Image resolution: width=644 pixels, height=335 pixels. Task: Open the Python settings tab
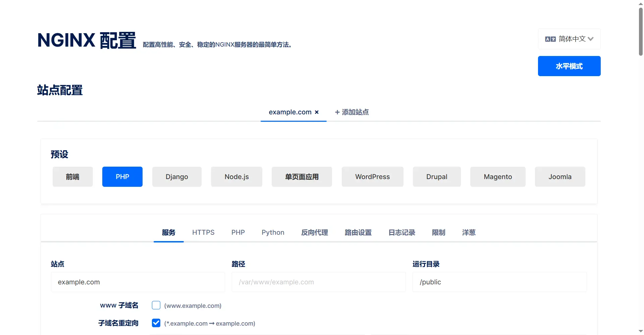(273, 232)
